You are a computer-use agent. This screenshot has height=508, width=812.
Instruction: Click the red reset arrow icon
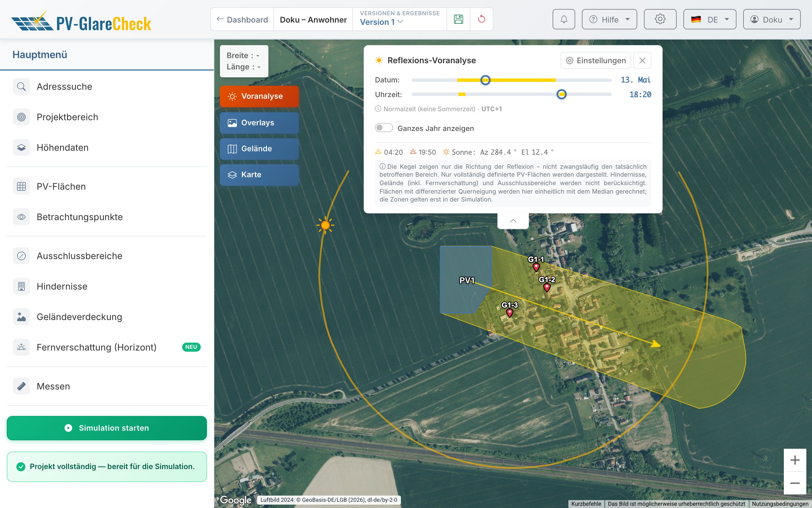pos(482,19)
